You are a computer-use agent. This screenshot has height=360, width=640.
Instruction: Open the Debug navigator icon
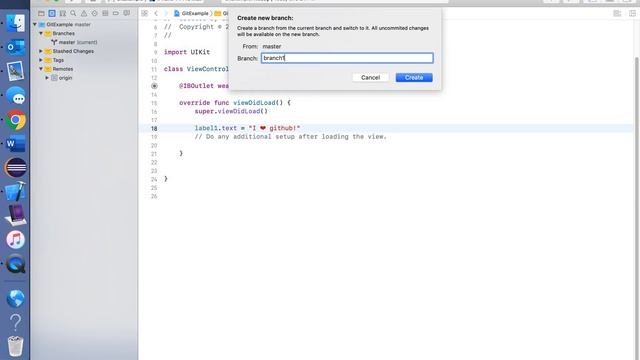click(x=105, y=13)
